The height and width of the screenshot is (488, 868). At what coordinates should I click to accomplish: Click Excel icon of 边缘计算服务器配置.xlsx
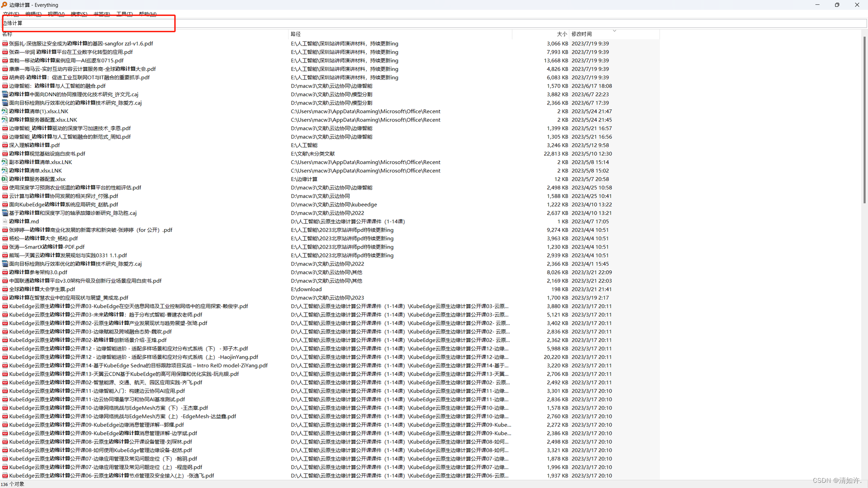coord(5,179)
